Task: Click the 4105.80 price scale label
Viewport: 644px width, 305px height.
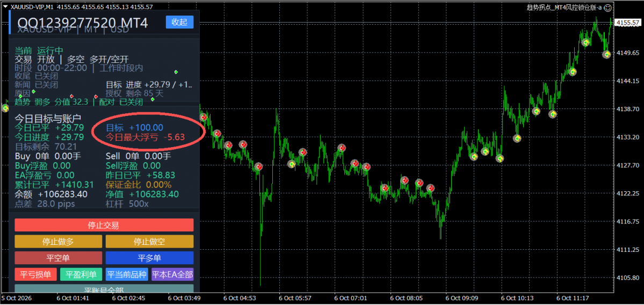Action: coord(627,278)
